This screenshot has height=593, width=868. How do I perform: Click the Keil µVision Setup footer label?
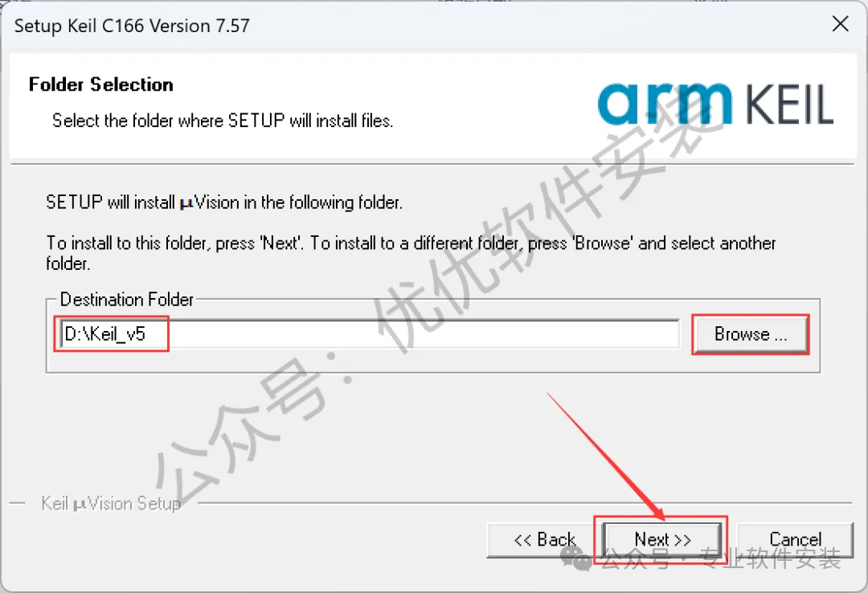[x=111, y=503]
